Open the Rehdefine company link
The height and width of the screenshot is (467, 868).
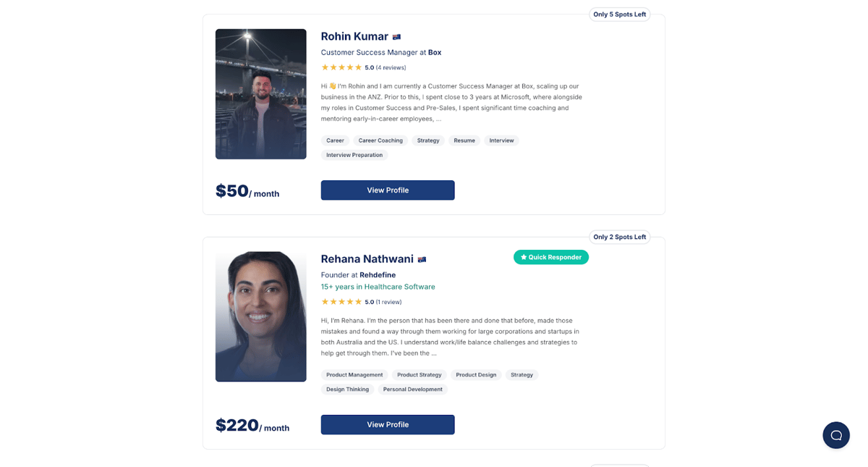click(377, 274)
